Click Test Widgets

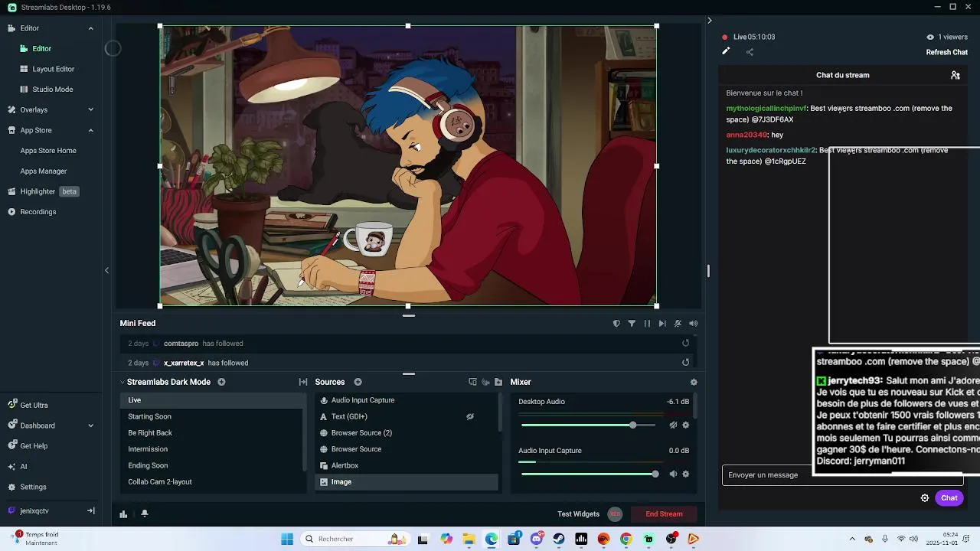coord(578,514)
